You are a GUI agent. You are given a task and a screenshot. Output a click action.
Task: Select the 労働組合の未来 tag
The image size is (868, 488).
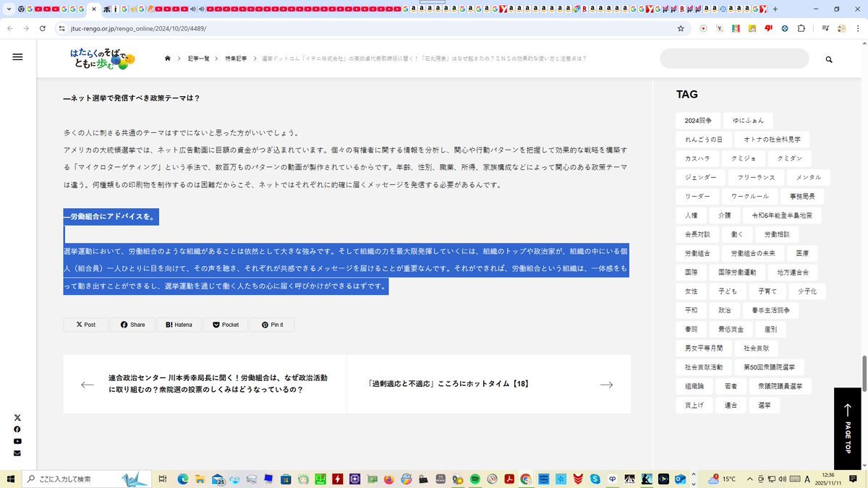pyautogui.click(x=752, y=253)
